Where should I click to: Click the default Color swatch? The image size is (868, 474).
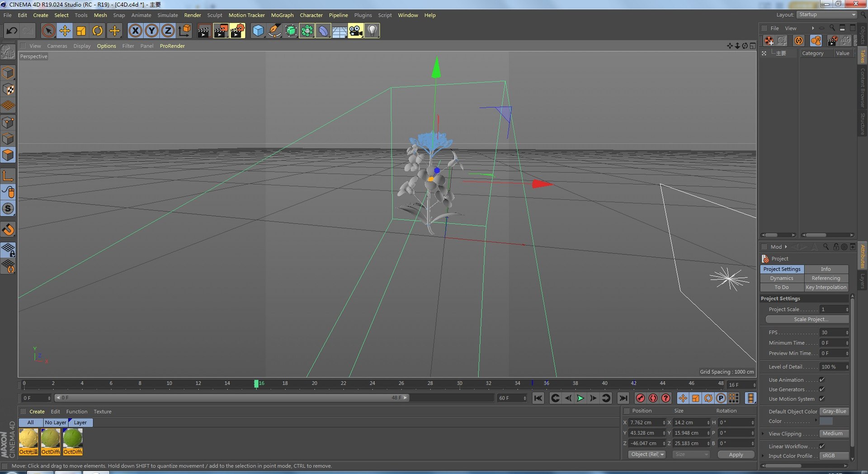[x=826, y=421]
